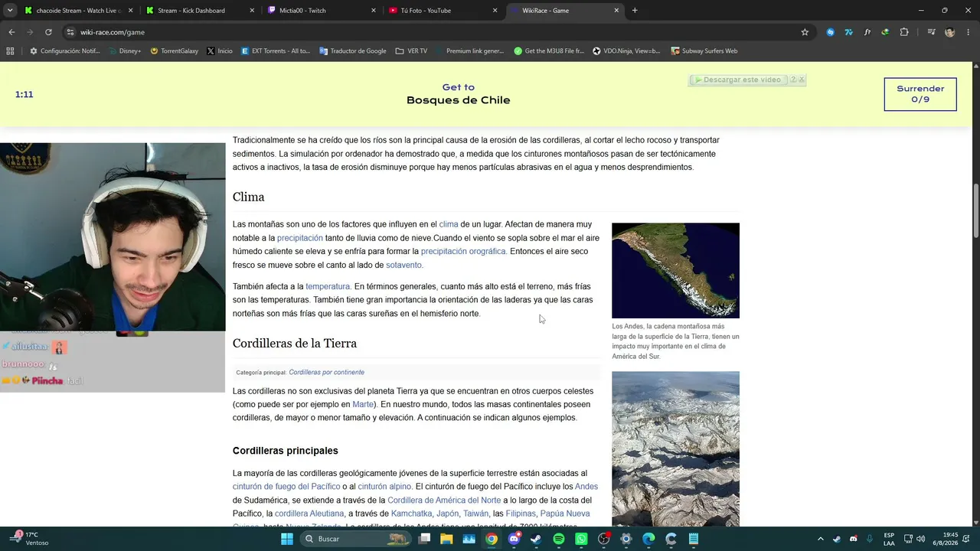The height and width of the screenshot is (551, 980).
Task: Reload the wiki-race.com page
Action: [x=48, y=32]
